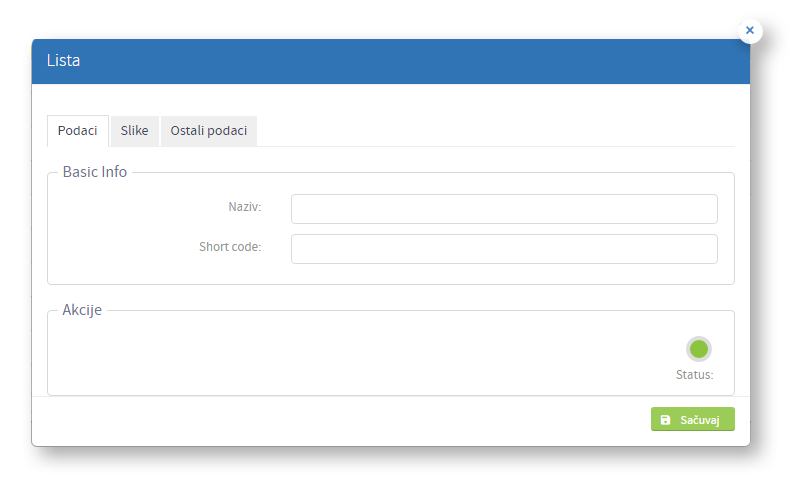Screen dimensions: 791x481
Task: Focus the Naziv input field
Action: 504,209
